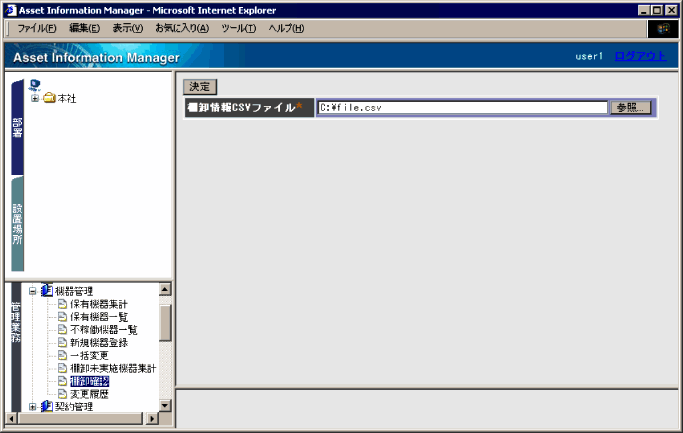The image size is (683, 433).
Task: Expand the 本社 tree node
Action: 35,98
